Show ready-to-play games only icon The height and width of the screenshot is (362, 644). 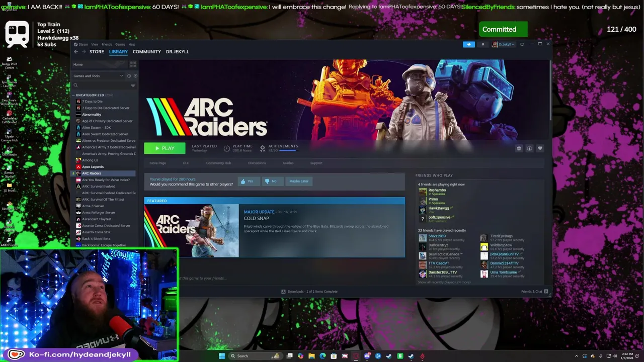(x=135, y=76)
